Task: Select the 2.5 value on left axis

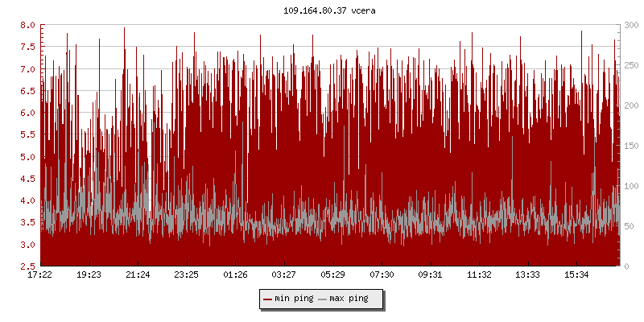Action: point(27,266)
